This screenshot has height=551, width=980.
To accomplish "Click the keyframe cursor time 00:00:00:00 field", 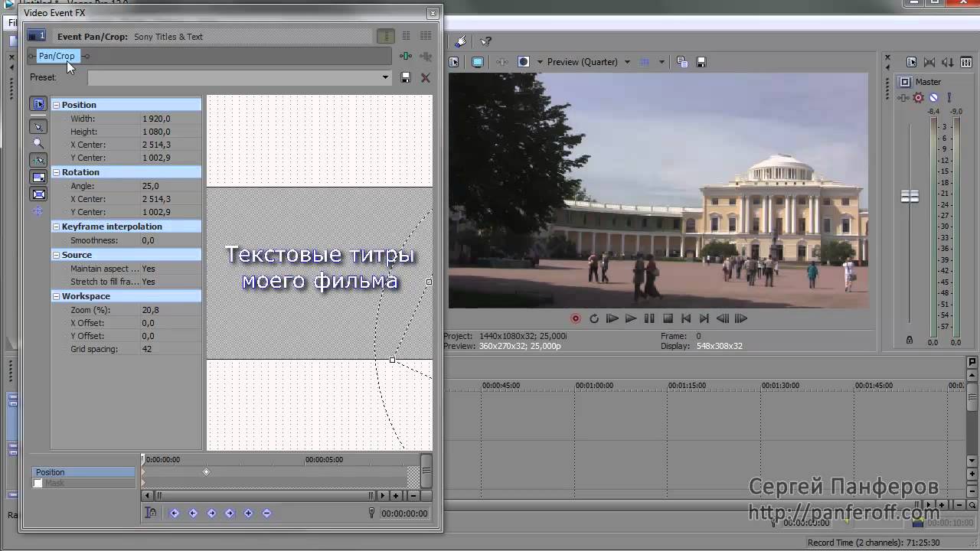I will (404, 514).
